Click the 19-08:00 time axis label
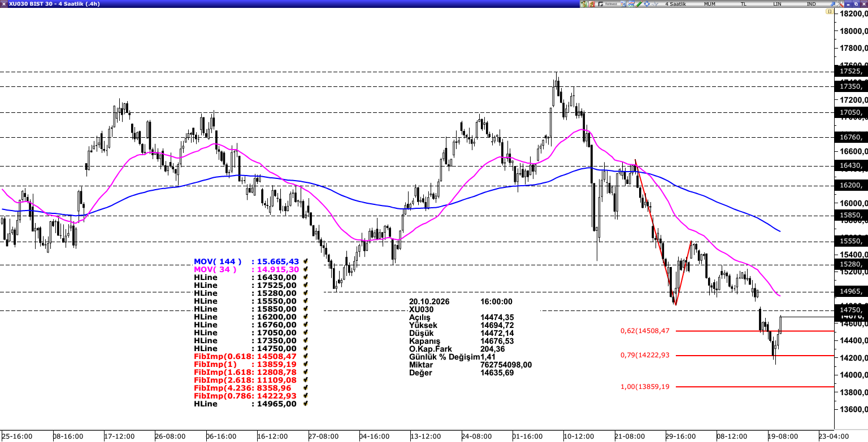The width and height of the screenshot is (868, 442). point(783,436)
